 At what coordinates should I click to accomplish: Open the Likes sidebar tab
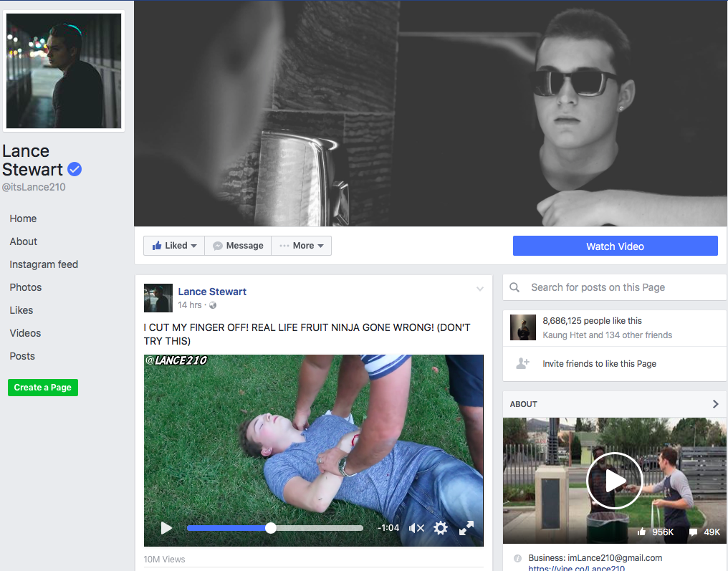21,310
